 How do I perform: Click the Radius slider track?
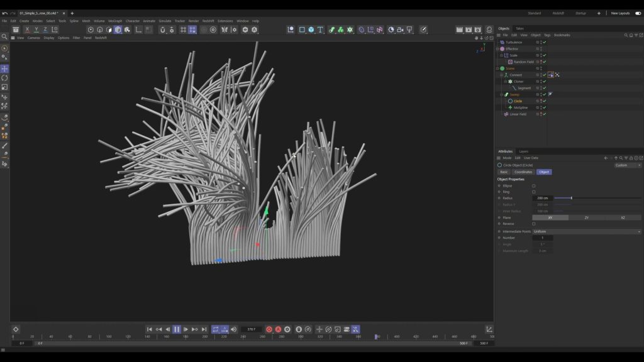pyautogui.click(x=597, y=198)
